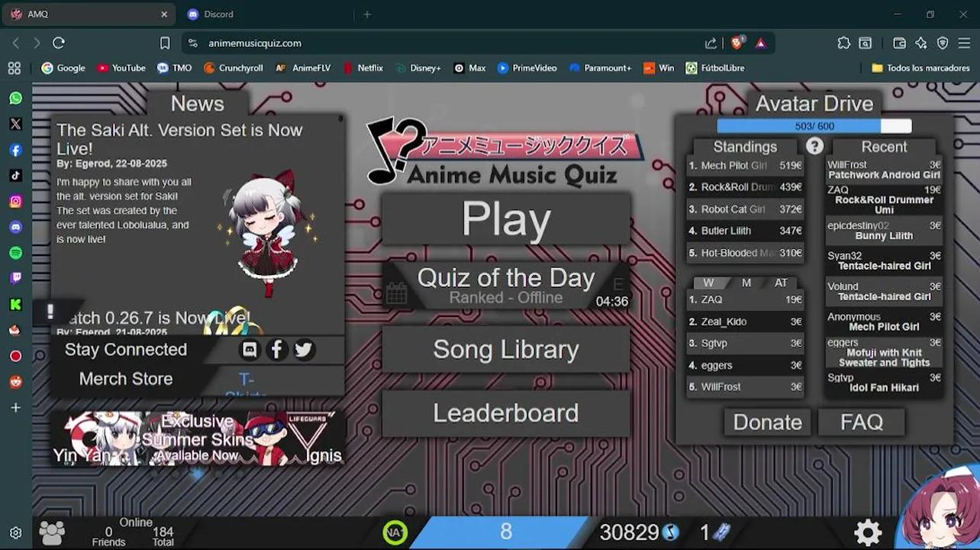Viewport: 980px width, 550px height.
Task: Select Zeal_Kido in weekly donors list
Action: point(746,322)
